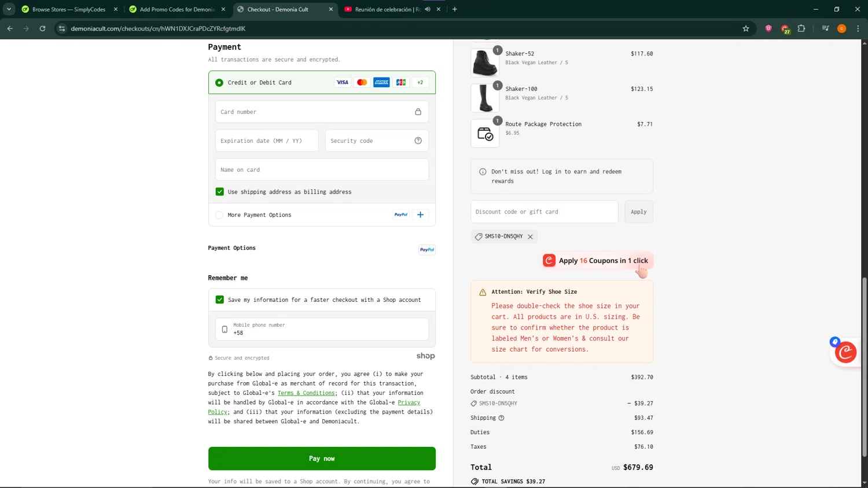The width and height of the screenshot is (868, 488).
Task: Open the browser extensions puzzle icon
Action: point(801,28)
